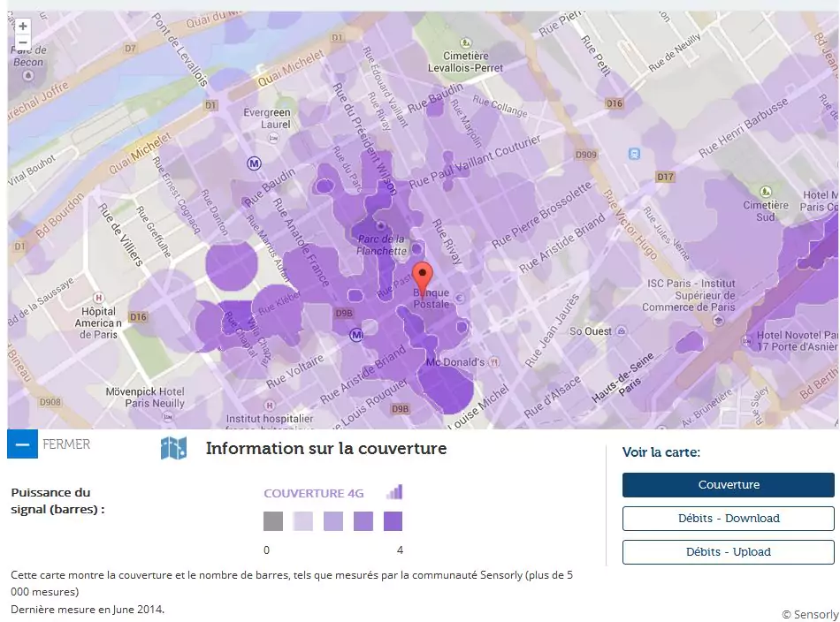Viewport: 840px width, 622px height.
Task: Click the FERMER label to close the panel
Action: 66,444
